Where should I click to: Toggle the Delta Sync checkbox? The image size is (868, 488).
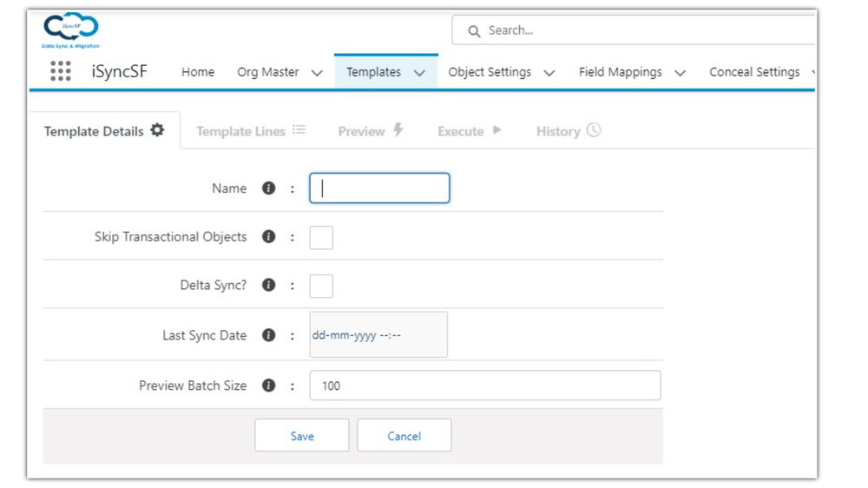point(321,286)
